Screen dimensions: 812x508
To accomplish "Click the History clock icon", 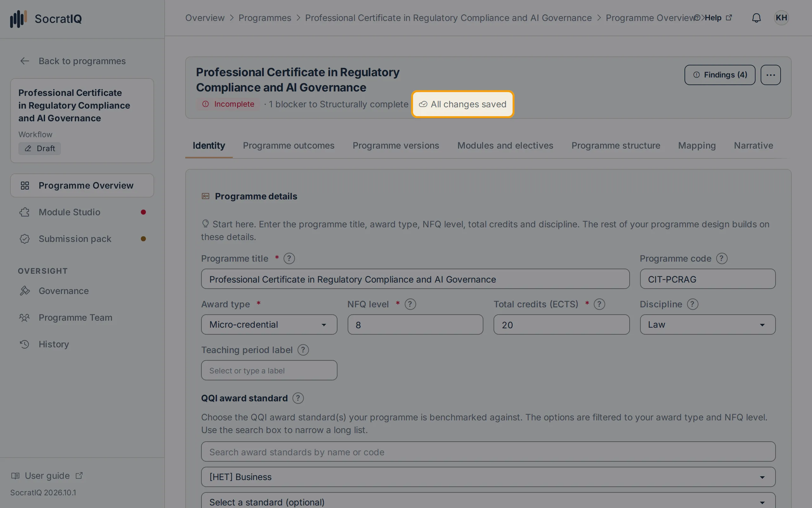I will (x=24, y=344).
